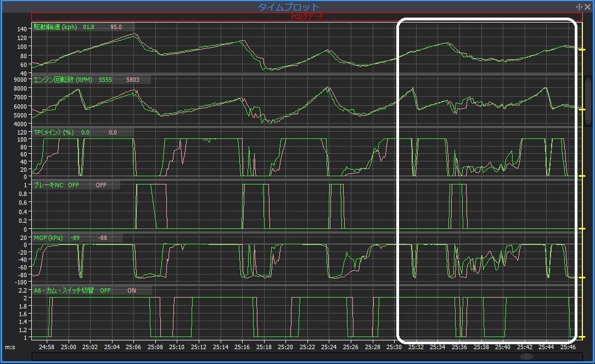Click the 25:16 time axis label
595x364 pixels.
(242, 347)
